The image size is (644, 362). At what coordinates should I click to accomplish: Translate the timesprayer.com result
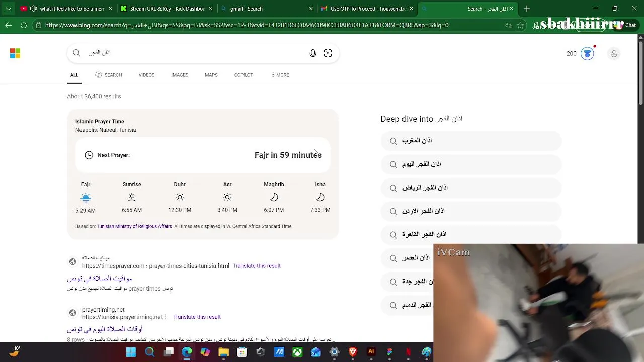pos(257,266)
